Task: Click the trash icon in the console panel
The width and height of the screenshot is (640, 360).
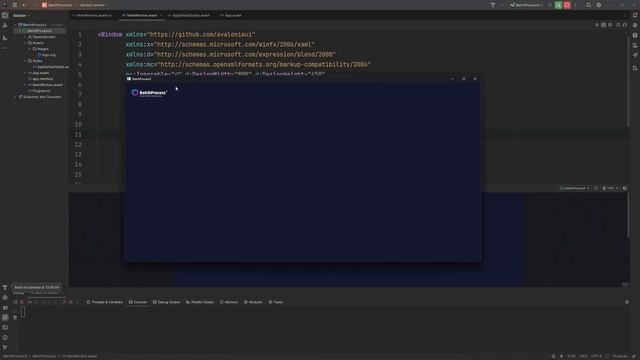Action: tap(15, 318)
